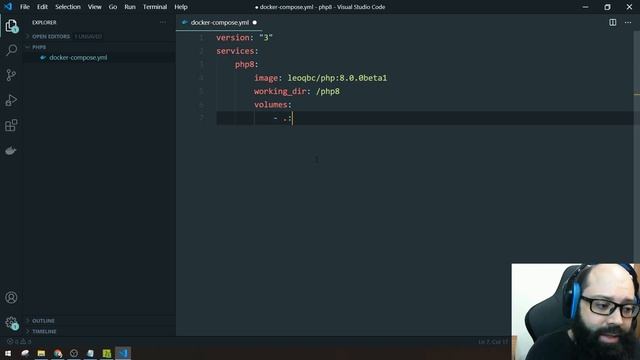Open the Run menu
Screen dimensions: 640x360
point(130,7)
